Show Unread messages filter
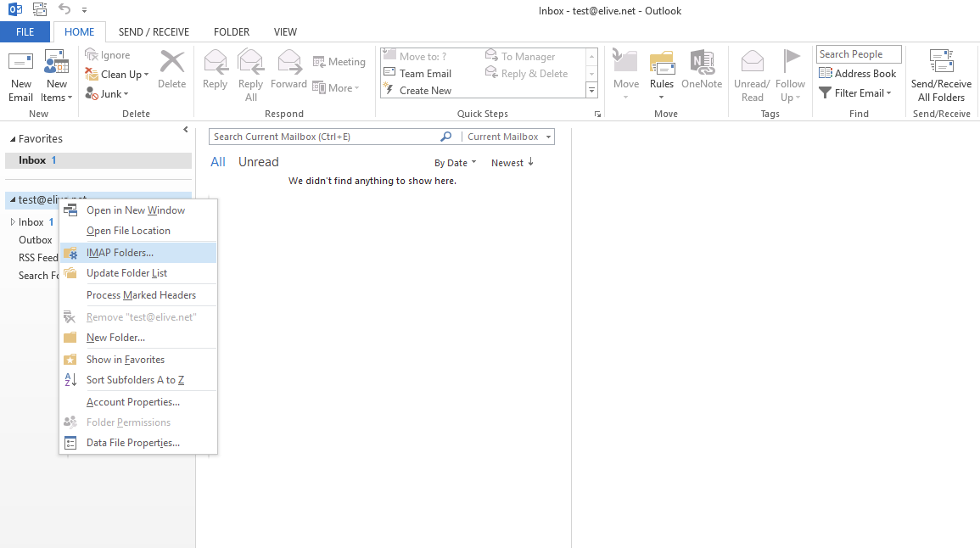 click(258, 162)
